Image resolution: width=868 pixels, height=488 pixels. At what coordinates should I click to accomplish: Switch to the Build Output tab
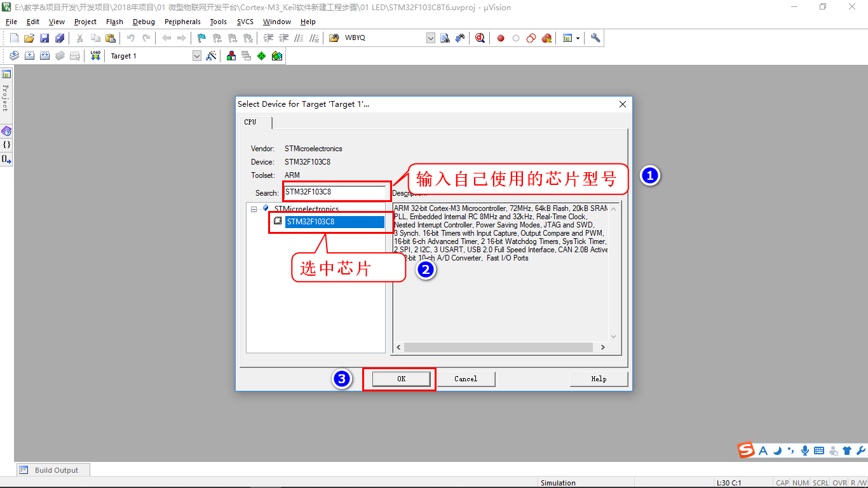[x=53, y=470]
